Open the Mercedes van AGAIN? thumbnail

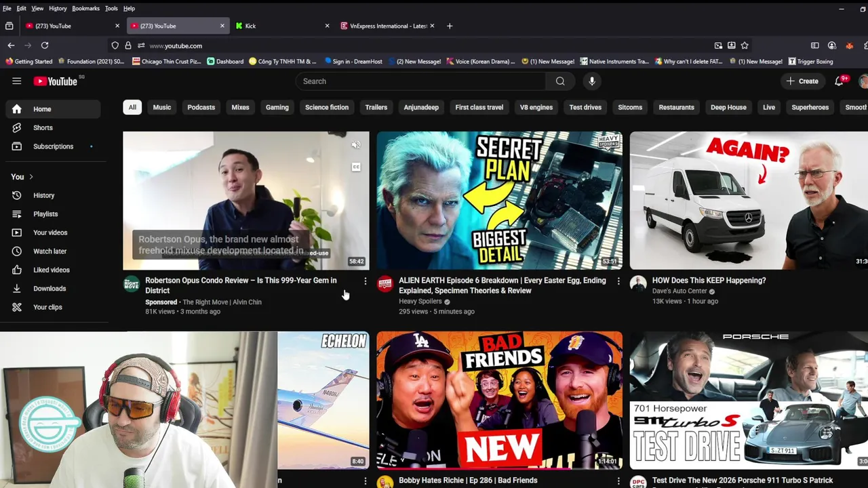pyautogui.click(x=749, y=201)
